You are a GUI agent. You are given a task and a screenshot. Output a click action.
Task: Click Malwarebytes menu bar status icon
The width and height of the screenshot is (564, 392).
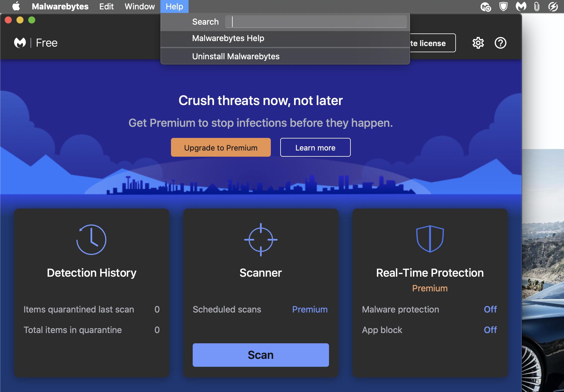point(521,6)
